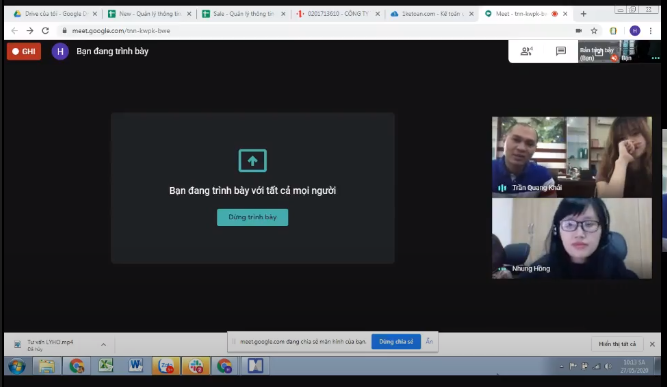Click the camera indicator in address bar

579,31
